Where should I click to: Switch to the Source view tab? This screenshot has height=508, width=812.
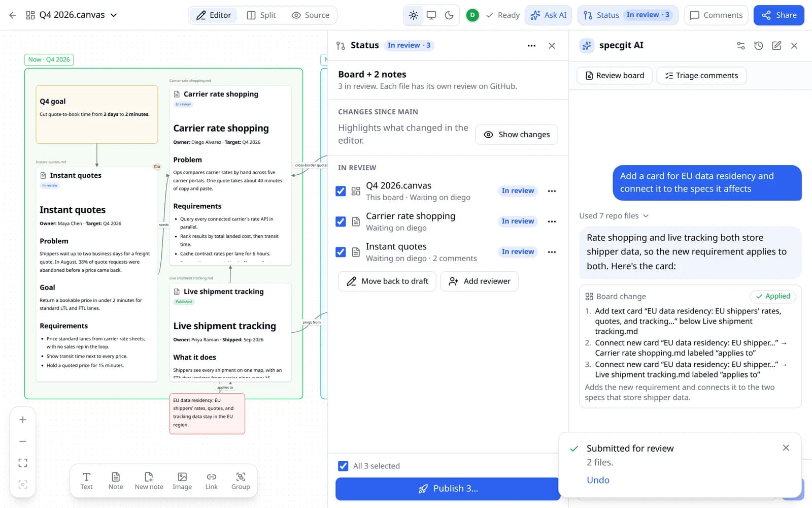pyautogui.click(x=311, y=15)
